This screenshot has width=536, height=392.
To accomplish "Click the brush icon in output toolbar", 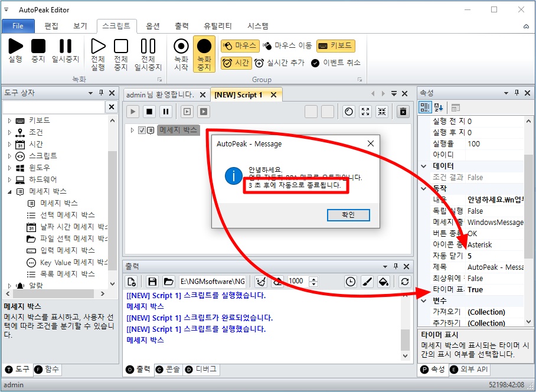I will [367, 282].
